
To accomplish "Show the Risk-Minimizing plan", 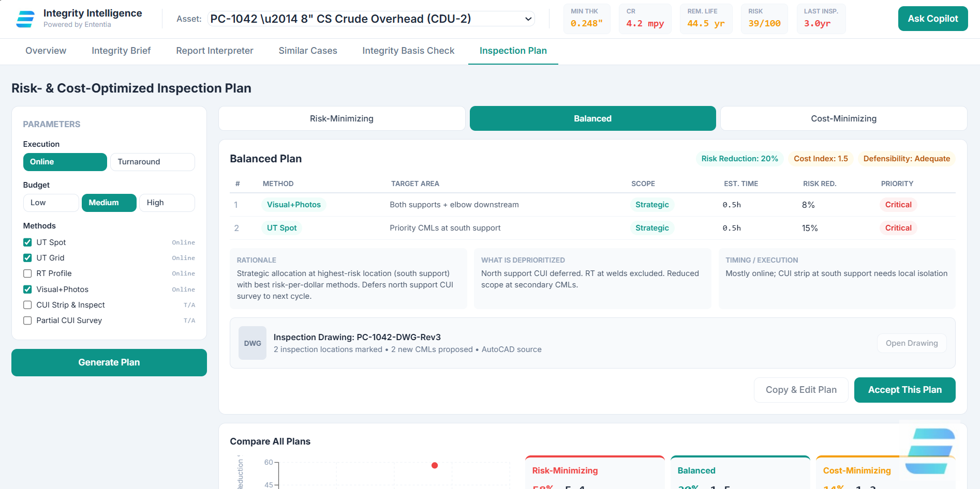I will (x=342, y=118).
